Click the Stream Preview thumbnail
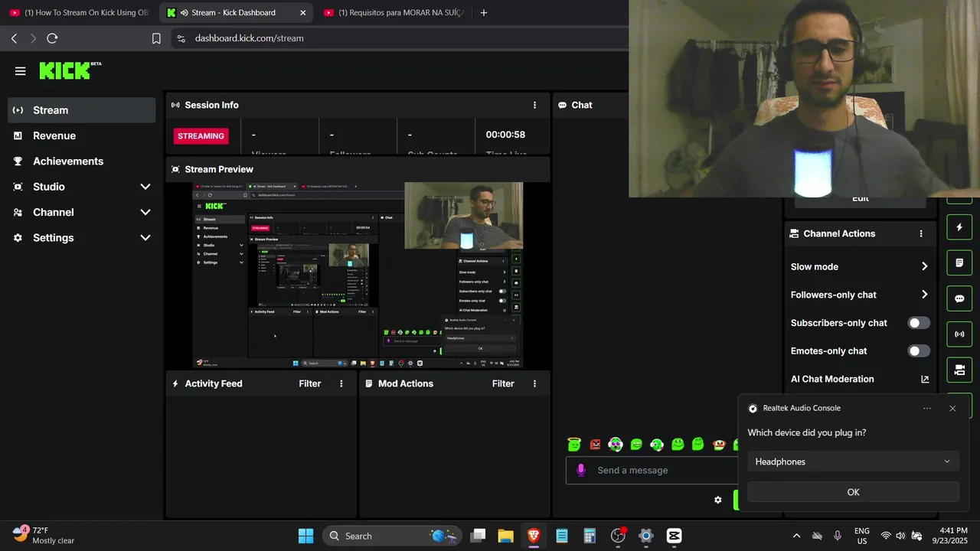 click(358, 275)
